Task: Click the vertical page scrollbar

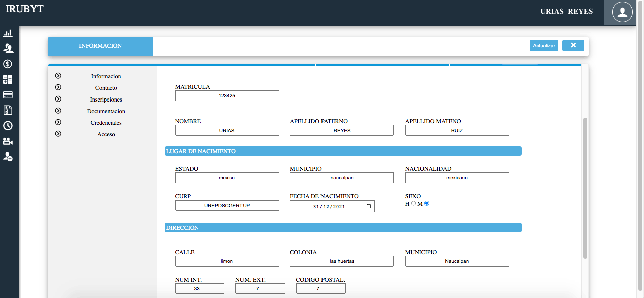Action: click(585, 188)
